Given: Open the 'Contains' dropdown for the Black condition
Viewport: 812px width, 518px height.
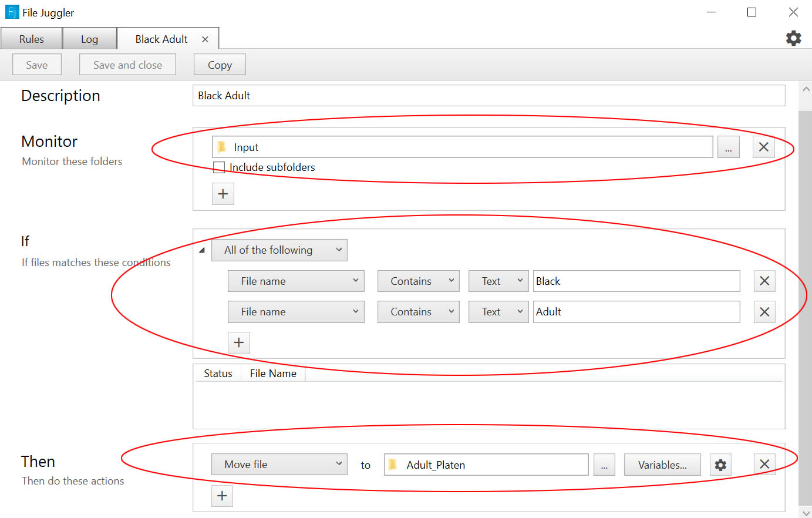Looking at the screenshot, I should 418,281.
